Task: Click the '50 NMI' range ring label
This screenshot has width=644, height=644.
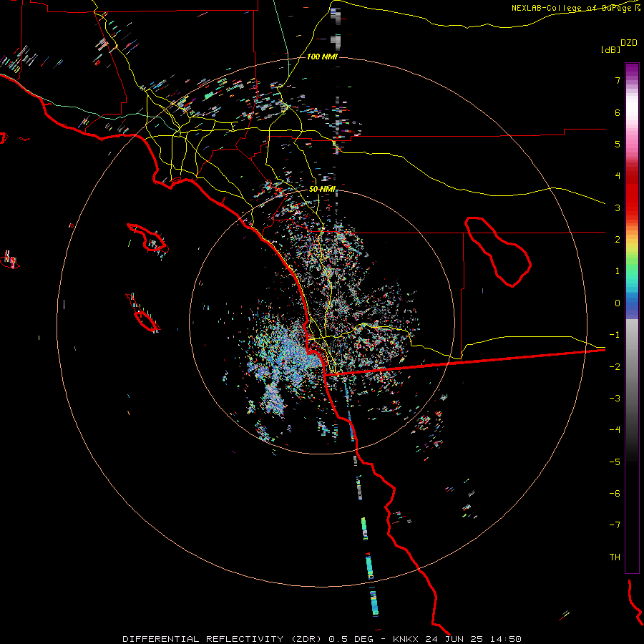Action: (x=323, y=189)
